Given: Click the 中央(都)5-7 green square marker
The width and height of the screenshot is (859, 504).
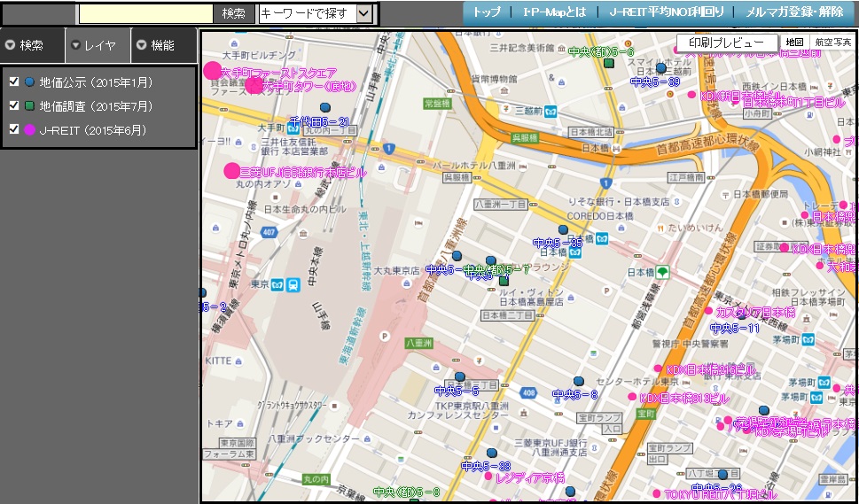Looking at the screenshot, I should [504, 281].
